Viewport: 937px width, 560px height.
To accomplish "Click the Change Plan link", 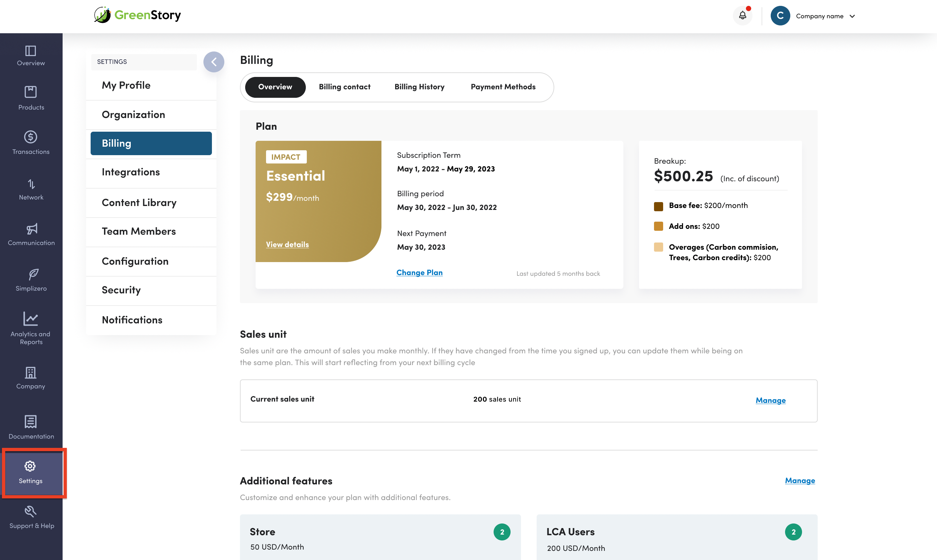I will click(419, 273).
